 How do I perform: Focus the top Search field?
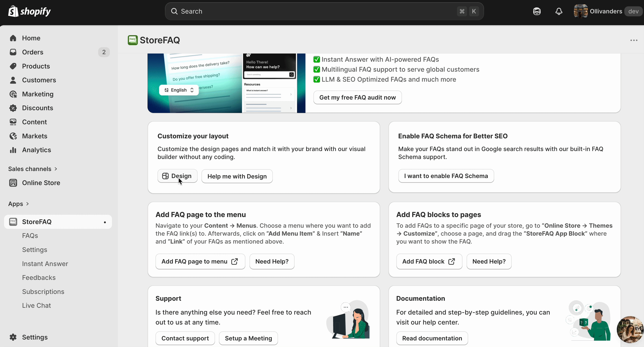point(324,11)
